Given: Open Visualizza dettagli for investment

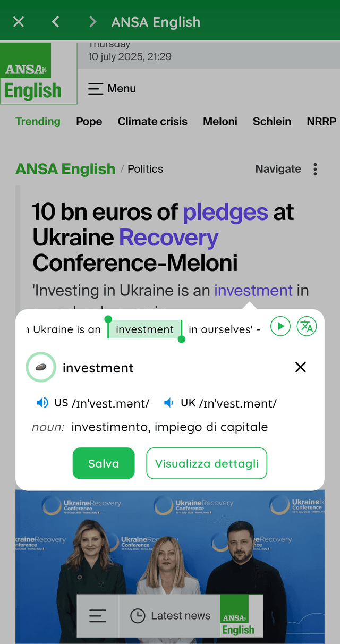Looking at the screenshot, I should coord(207,463).
